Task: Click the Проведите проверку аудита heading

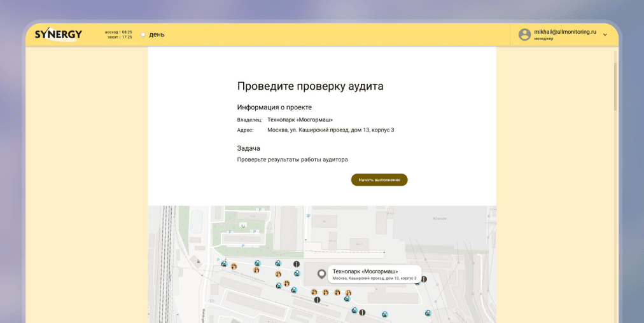Action: click(x=310, y=86)
